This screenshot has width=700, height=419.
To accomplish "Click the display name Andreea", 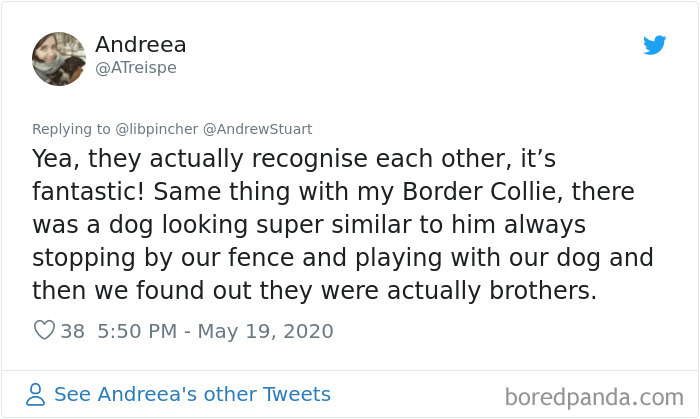I will (141, 45).
